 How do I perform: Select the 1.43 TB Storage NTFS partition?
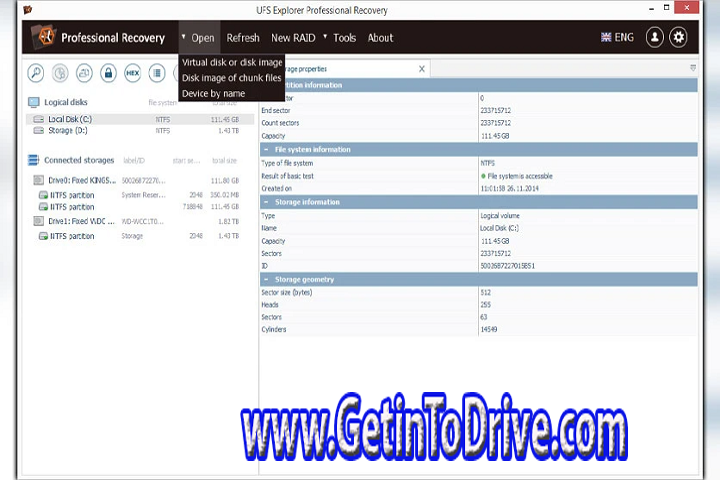(x=140, y=236)
